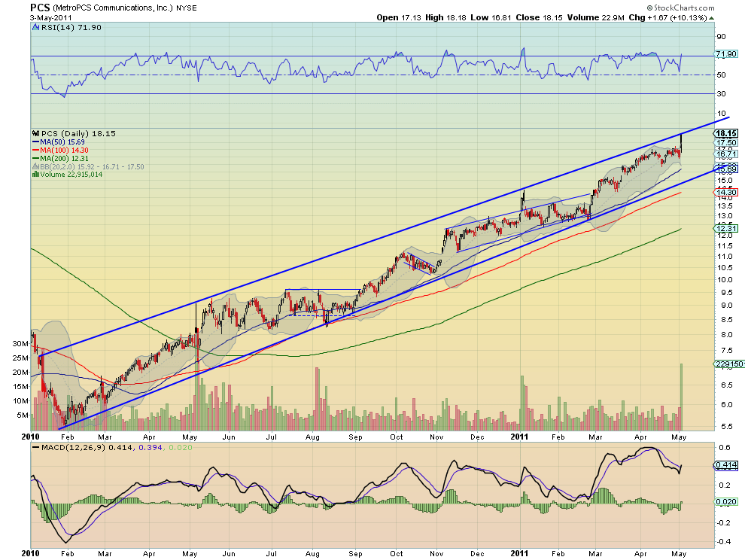Click the 0.020 histogram axis tag
The image size is (745, 560).
click(x=726, y=501)
